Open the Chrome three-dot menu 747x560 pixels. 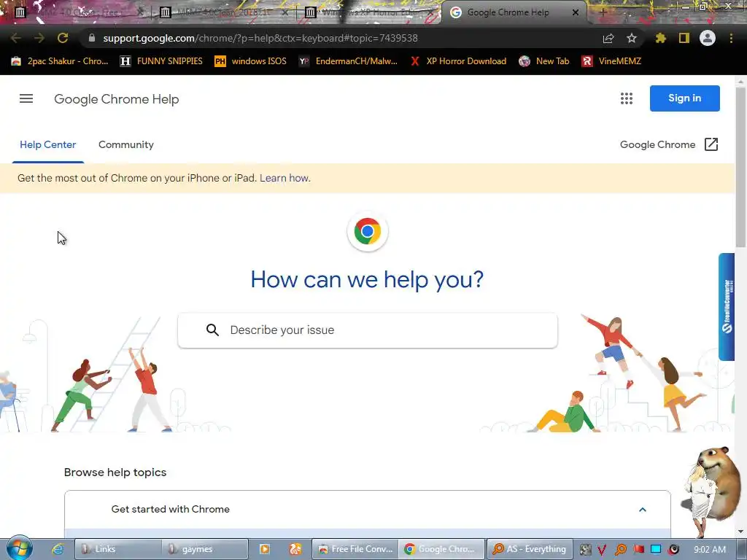pos(731,38)
